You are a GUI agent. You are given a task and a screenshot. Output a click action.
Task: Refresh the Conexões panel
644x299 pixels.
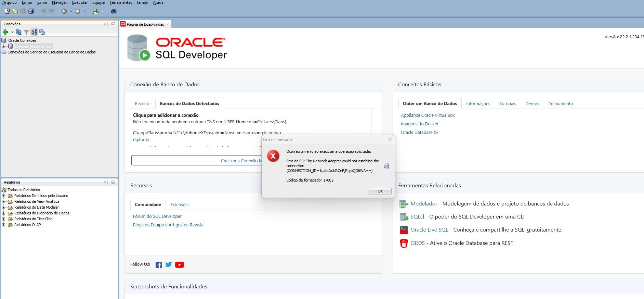(x=19, y=32)
